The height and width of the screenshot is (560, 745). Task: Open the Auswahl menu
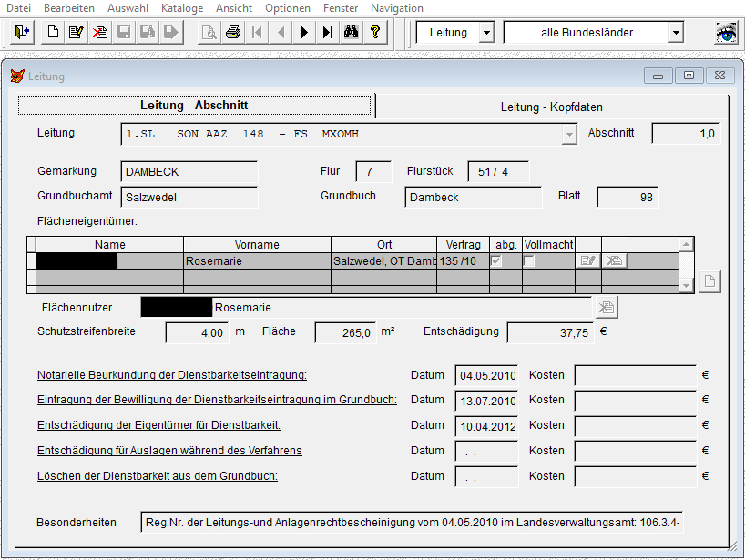tap(128, 8)
